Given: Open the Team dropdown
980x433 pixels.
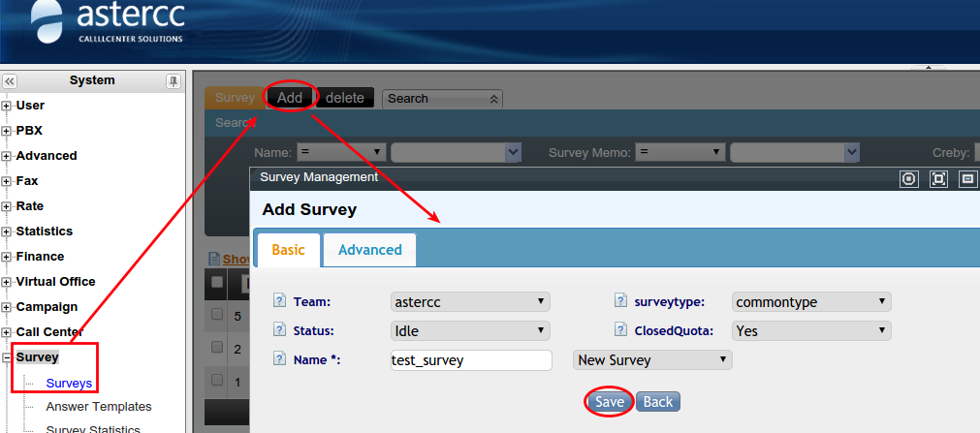Looking at the screenshot, I should tap(470, 302).
